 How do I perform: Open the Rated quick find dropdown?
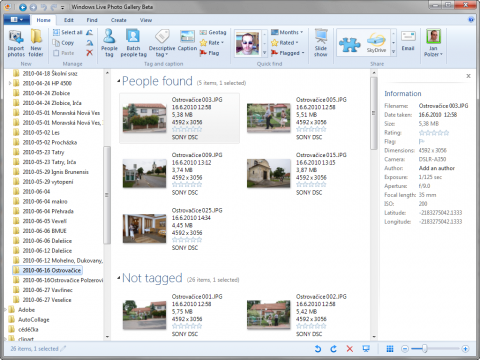pos(284,43)
